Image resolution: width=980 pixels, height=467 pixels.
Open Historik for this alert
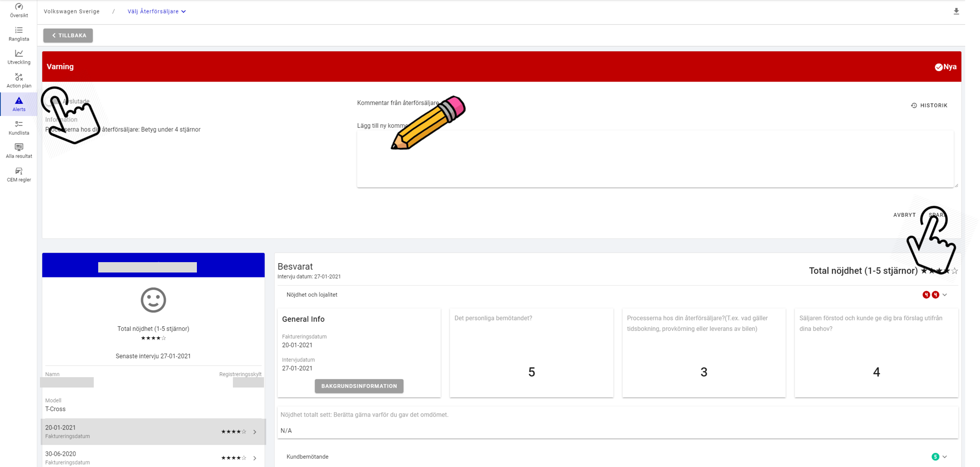(929, 106)
